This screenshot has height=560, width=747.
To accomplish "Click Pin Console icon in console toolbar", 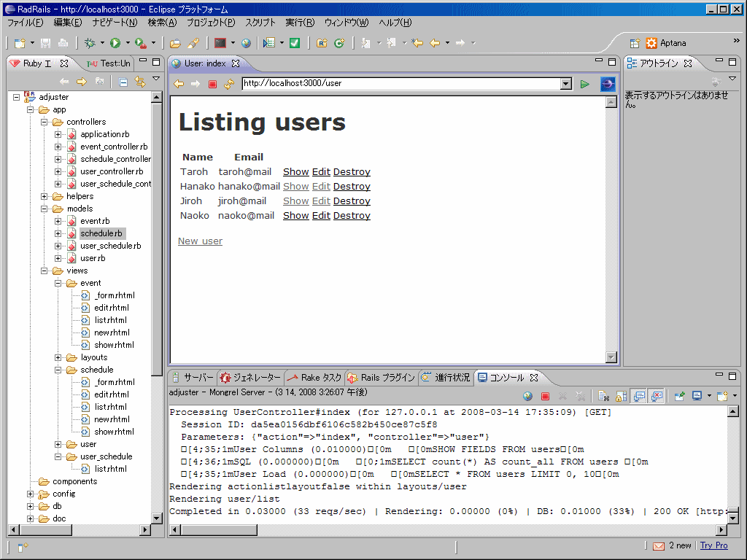I will (x=680, y=396).
